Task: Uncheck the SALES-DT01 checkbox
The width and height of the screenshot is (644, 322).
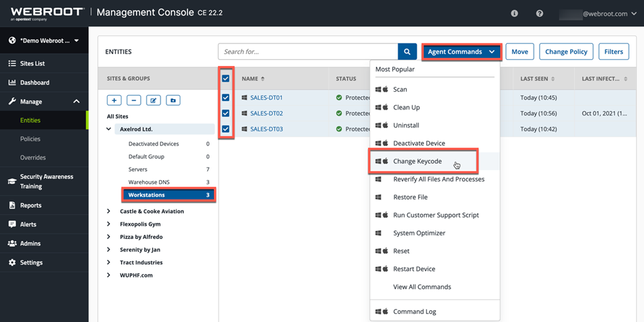Action: [x=225, y=98]
